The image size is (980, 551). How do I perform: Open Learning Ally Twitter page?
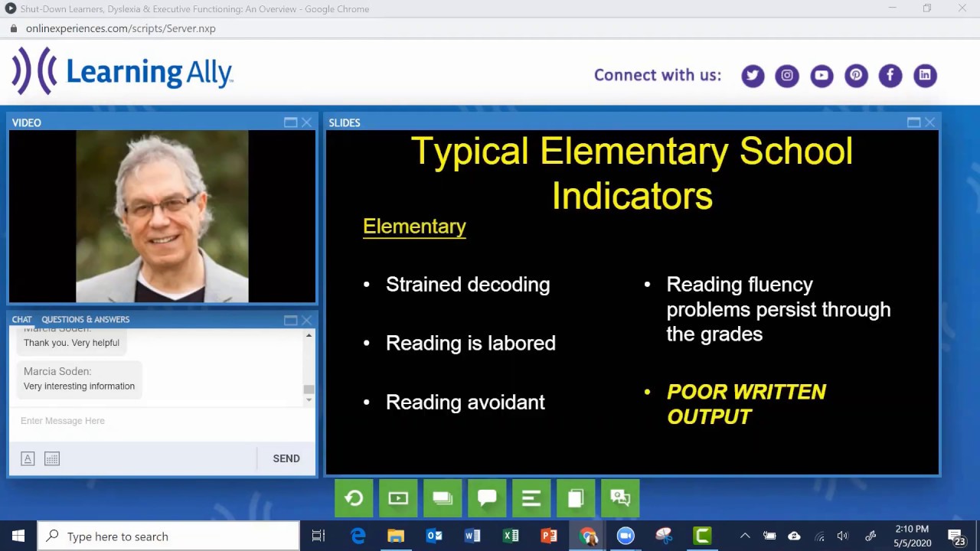pos(753,75)
